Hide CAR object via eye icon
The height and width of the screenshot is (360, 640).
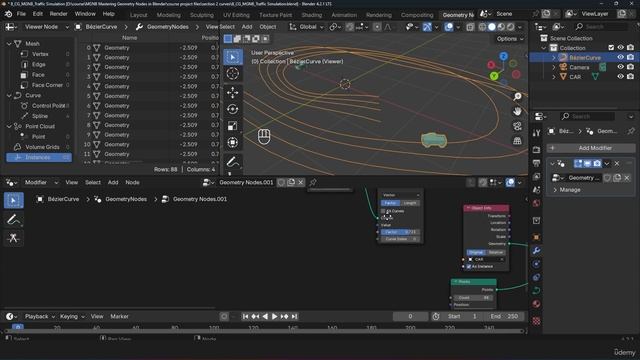click(620, 77)
